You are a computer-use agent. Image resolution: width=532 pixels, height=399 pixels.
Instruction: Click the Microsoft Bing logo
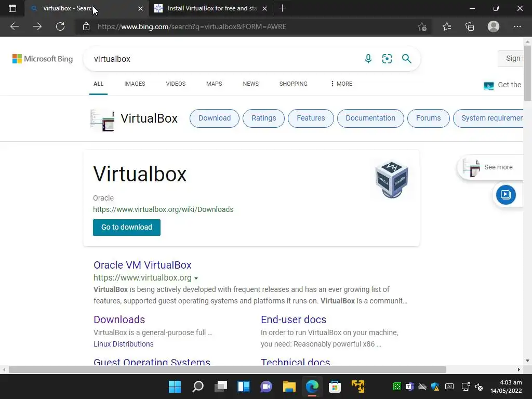click(43, 59)
